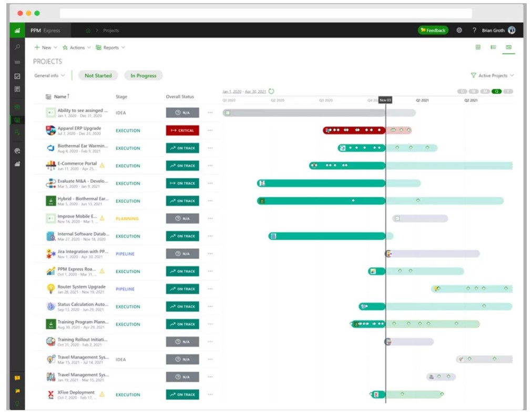
Task: Click the XFive Deployment project icon
Action: click(x=51, y=394)
